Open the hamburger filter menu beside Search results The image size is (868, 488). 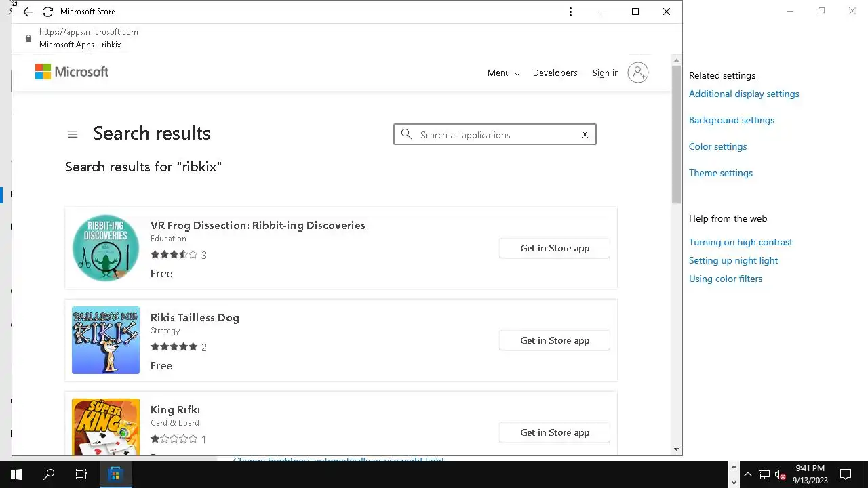click(x=73, y=134)
